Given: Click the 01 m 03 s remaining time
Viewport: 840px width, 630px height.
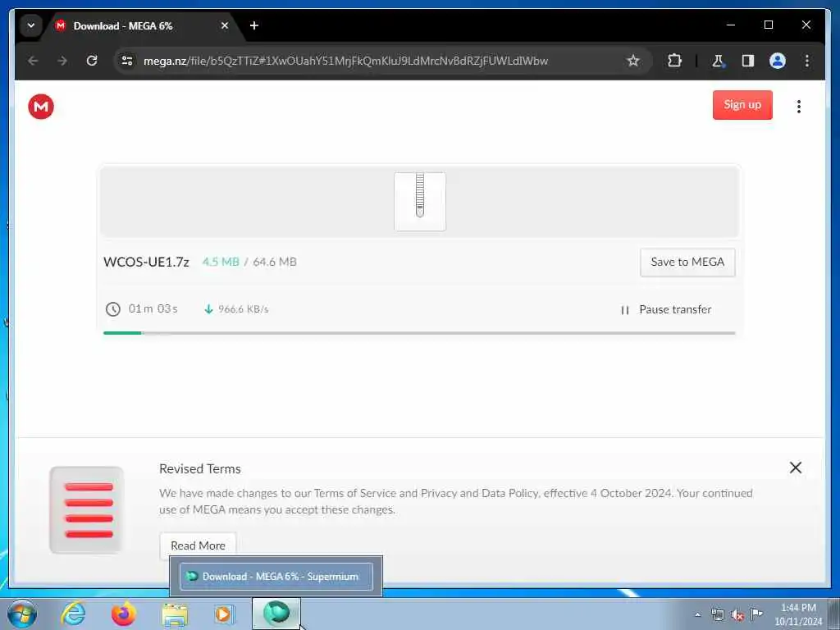Looking at the screenshot, I should 153,308.
